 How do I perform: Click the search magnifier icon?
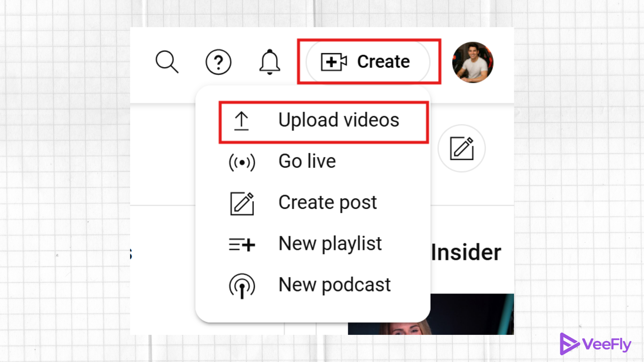[x=167, y=62]
